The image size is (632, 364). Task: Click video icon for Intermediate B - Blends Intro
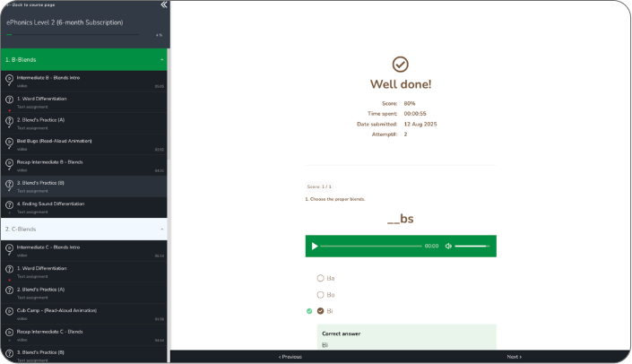[9, 80]
